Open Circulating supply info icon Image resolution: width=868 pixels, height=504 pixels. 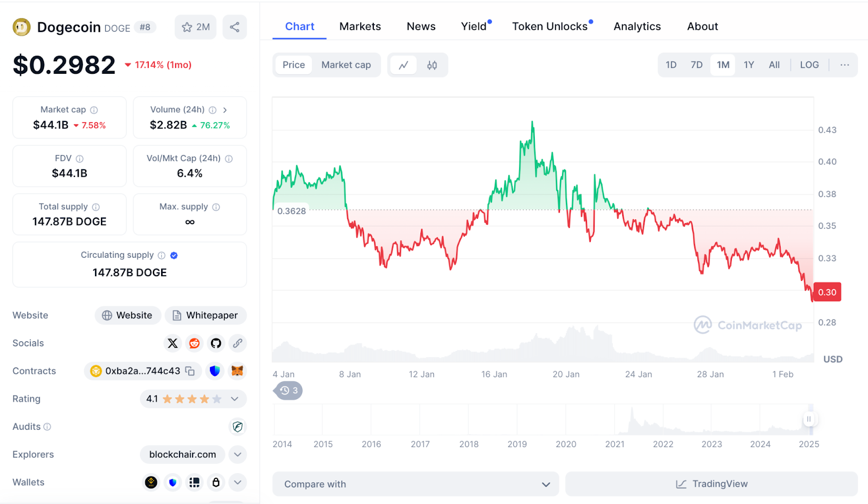coord(162,255)
